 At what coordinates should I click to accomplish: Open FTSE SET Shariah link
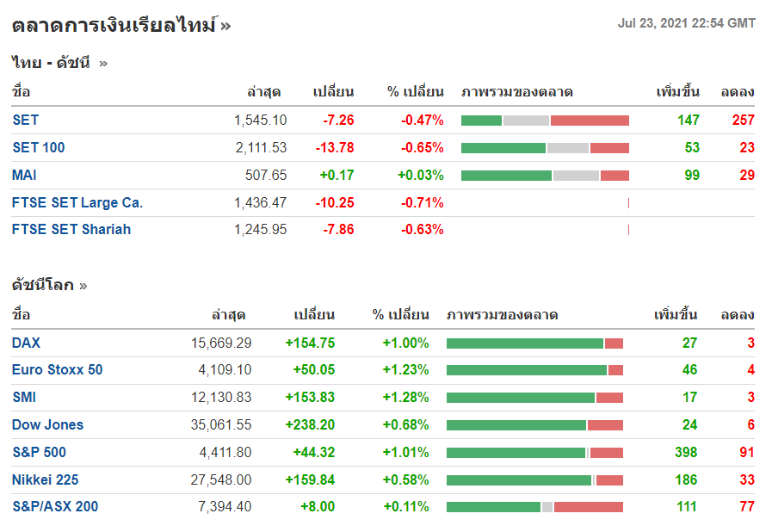(x=71, y=229)
